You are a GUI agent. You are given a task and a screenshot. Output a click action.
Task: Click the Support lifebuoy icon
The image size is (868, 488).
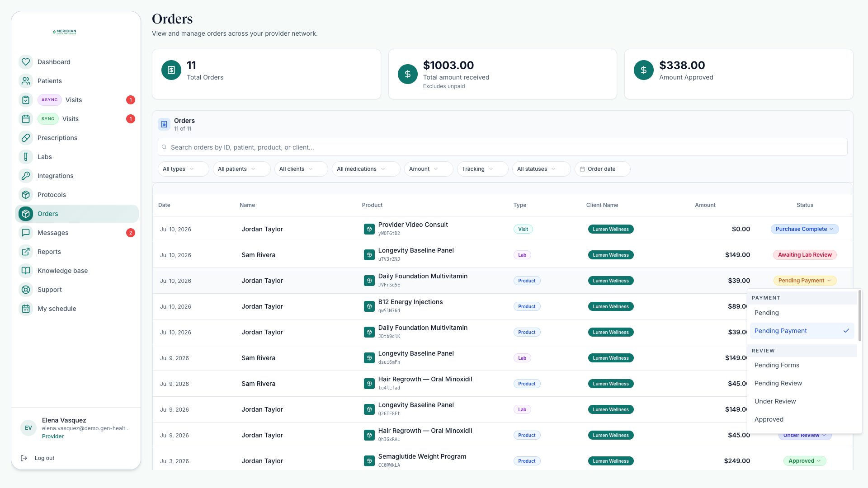[26, 290]
